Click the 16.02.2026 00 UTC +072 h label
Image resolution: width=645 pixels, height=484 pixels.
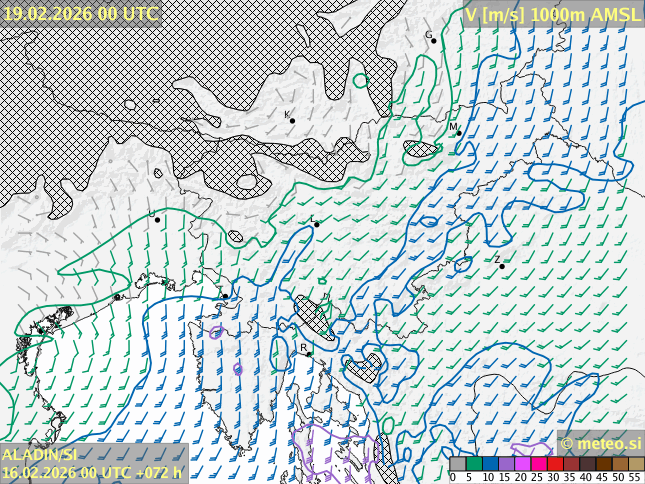(x=92, y=473)
